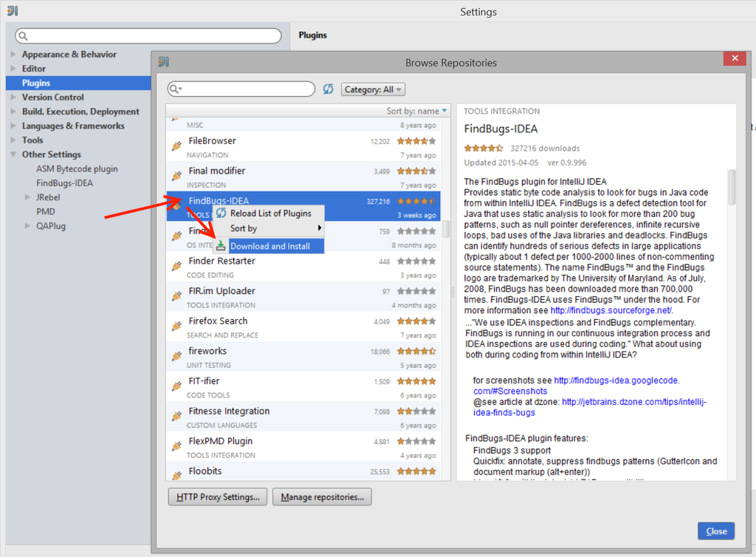Viewport: 756px width, 557px height.
Task: Select the Firefox Search plugin row
Action: pyautogui.click(x=303, y=327)
